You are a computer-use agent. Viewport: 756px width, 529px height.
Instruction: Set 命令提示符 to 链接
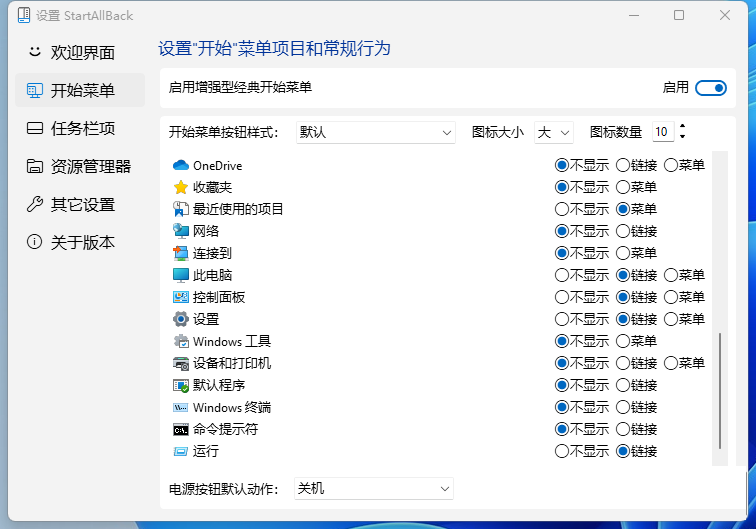coord(636,430)
